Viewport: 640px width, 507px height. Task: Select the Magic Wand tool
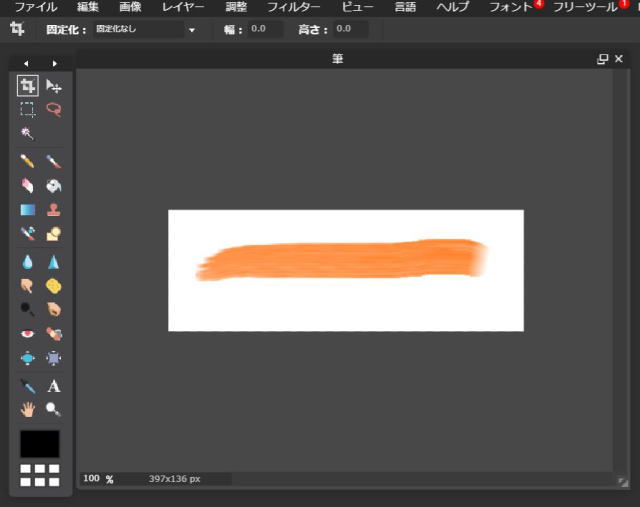pyautogui.click(x=28, y=133)
